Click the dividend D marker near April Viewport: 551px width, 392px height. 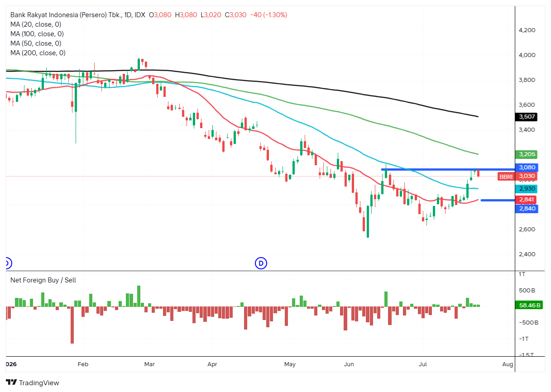pyautogui.click(x=261, y=263)
